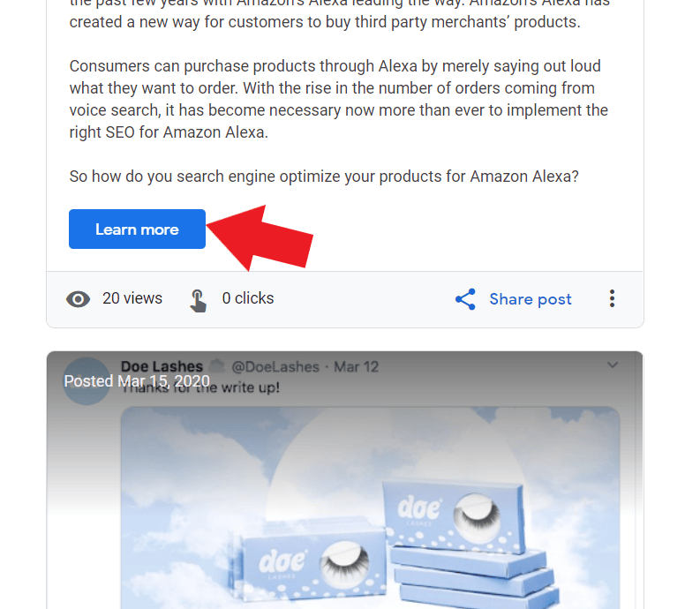
Task: Click the Learn more button
Action: click(x=137, y=229)
